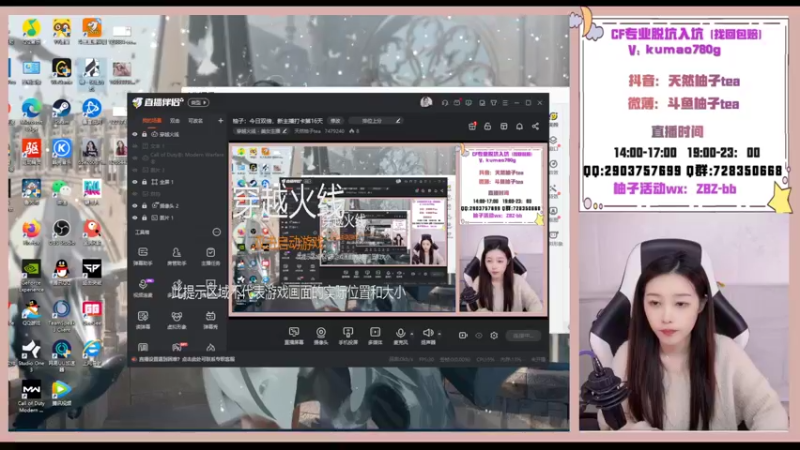Click the padlock icon in top toolbar

pos(488,126)
